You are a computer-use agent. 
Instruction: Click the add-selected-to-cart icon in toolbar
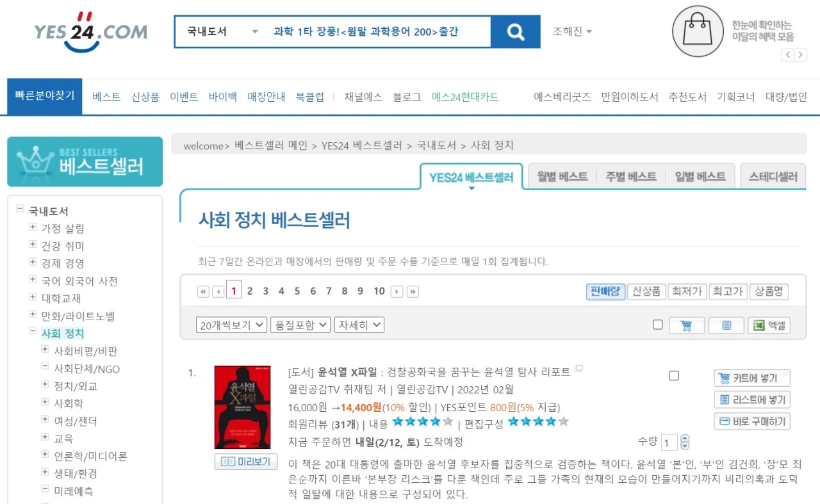tap(687, 325)
